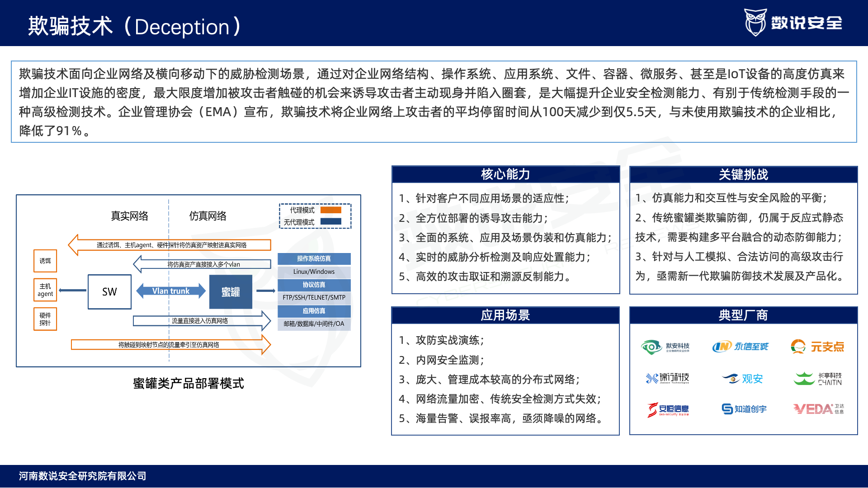Click the Vlan trunk double arrow
This screenshot has height=488, width=868.
[171, 291]
